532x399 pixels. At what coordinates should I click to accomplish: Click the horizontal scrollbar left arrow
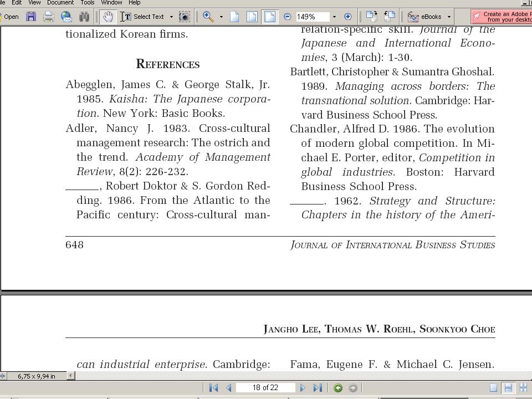[70, 375]
